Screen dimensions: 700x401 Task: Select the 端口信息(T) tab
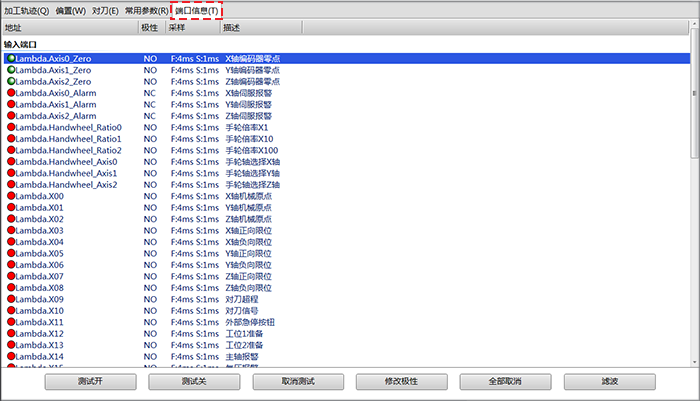(x=196, y=11)
